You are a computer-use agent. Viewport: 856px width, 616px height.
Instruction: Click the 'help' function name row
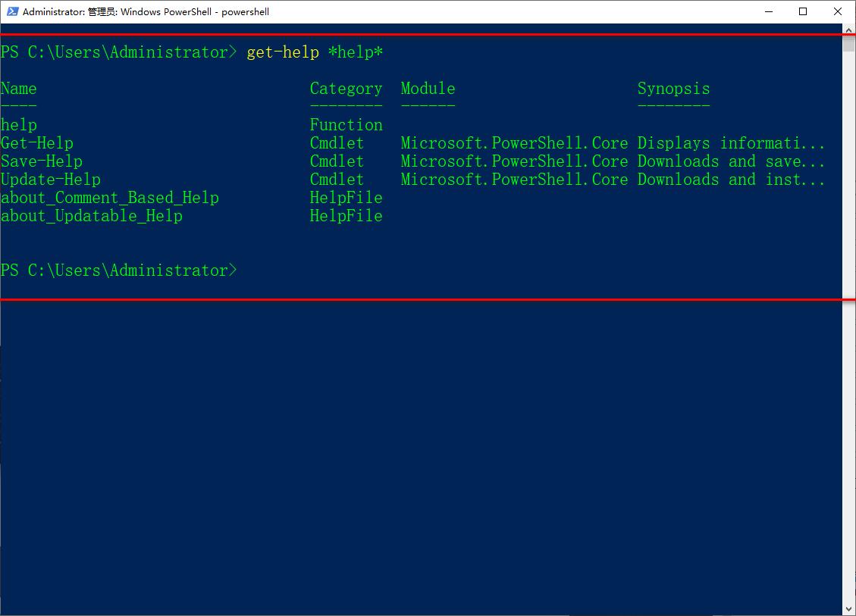pos(18,125)
